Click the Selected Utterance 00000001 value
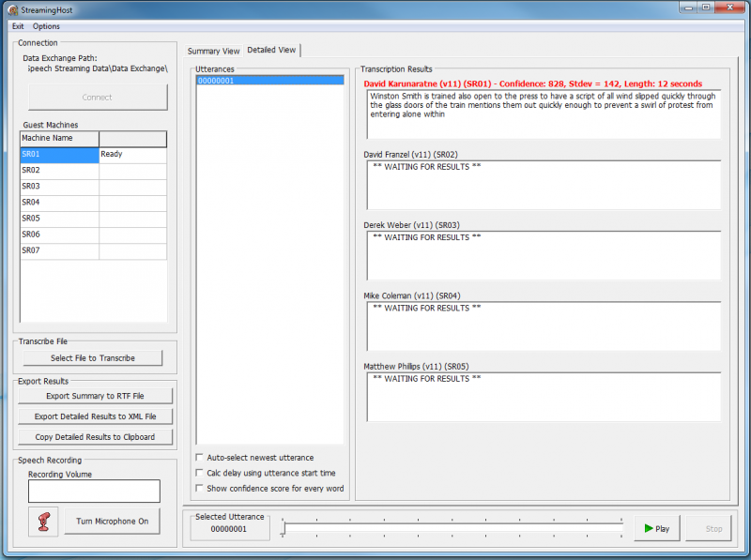The width and height of the screenshot is (751, 560). tap(228, 529)
